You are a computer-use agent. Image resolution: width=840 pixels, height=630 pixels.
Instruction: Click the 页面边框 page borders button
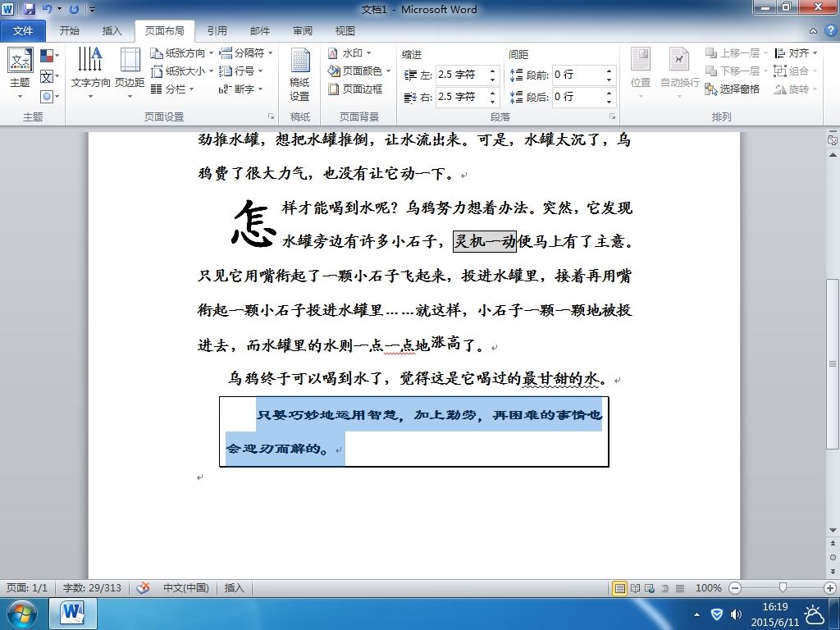tap(356, 89)
